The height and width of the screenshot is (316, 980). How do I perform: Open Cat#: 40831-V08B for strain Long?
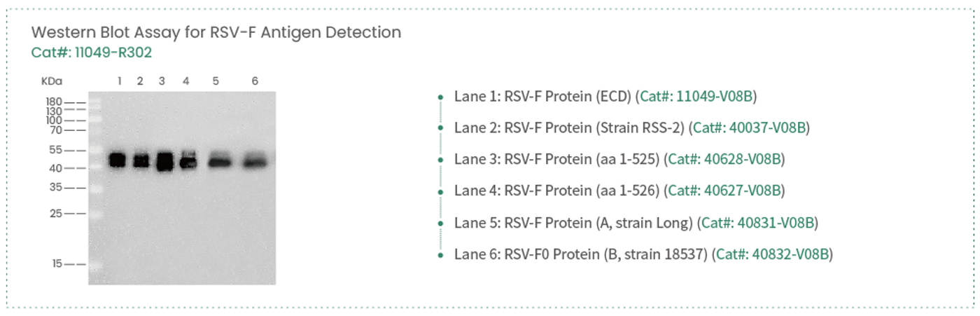[758, 223]
